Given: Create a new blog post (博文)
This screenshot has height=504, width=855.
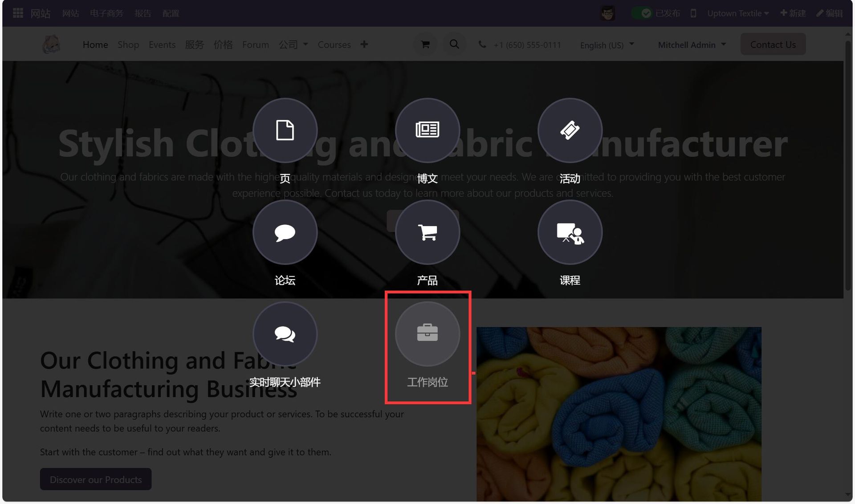Looking at the screenshot, I should coord(427,130).
